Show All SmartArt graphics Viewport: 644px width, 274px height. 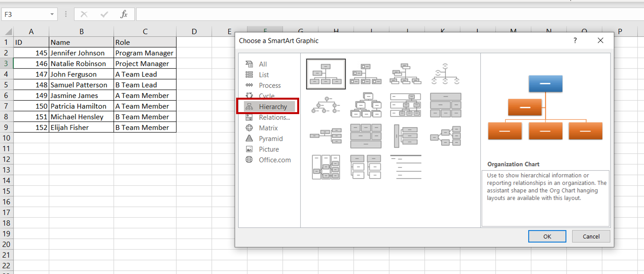[262, 64]
